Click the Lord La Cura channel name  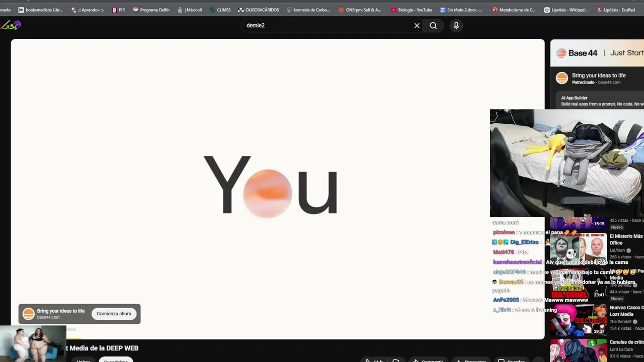point(621,349)
